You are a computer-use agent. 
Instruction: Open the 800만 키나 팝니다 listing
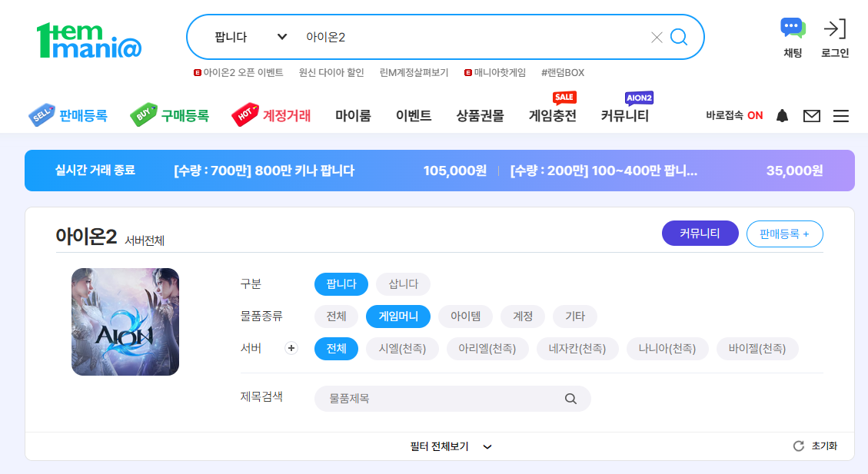click(264, 171)
